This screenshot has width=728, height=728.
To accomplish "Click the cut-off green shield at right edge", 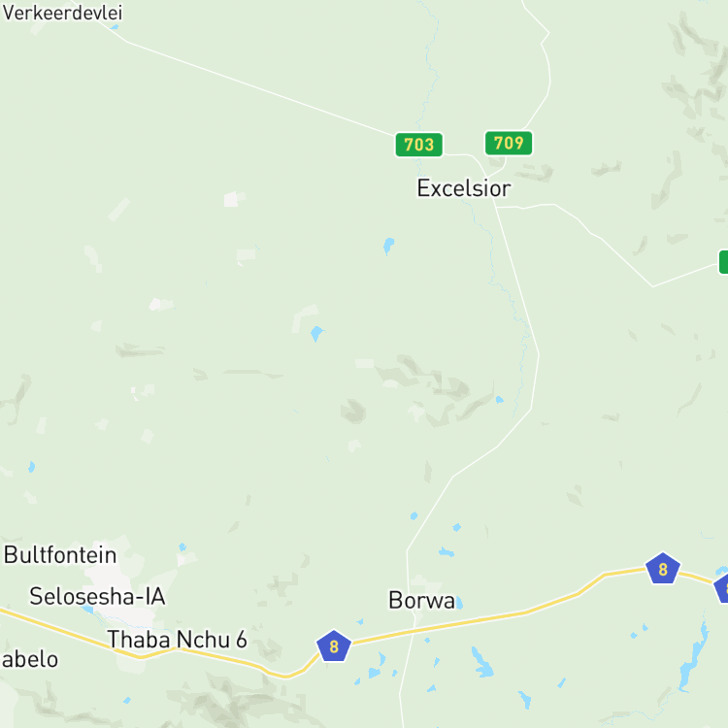I will (723, 262).
